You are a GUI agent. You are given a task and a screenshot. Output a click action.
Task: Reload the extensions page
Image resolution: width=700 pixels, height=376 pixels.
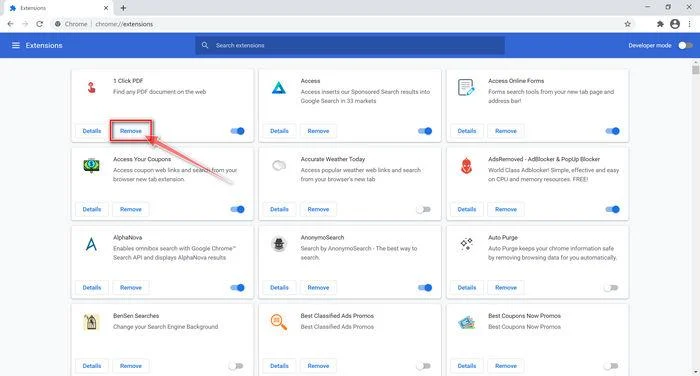(x=40, y=24)
